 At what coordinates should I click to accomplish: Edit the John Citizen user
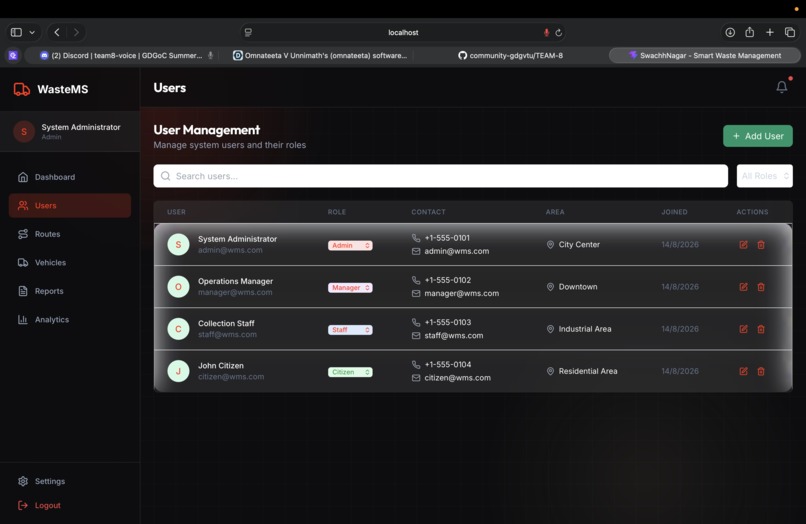(743, 371)
